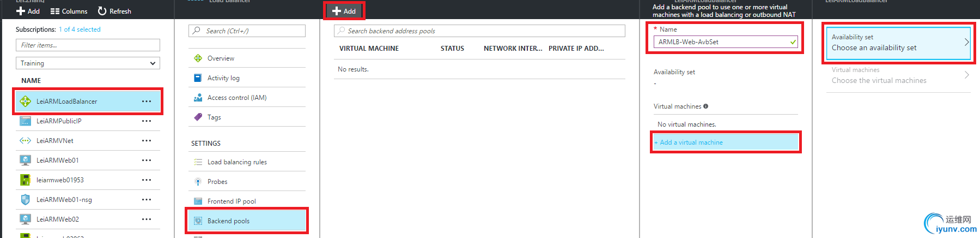
Task: Focus Search backend address pools field
Action: [479, 31]
